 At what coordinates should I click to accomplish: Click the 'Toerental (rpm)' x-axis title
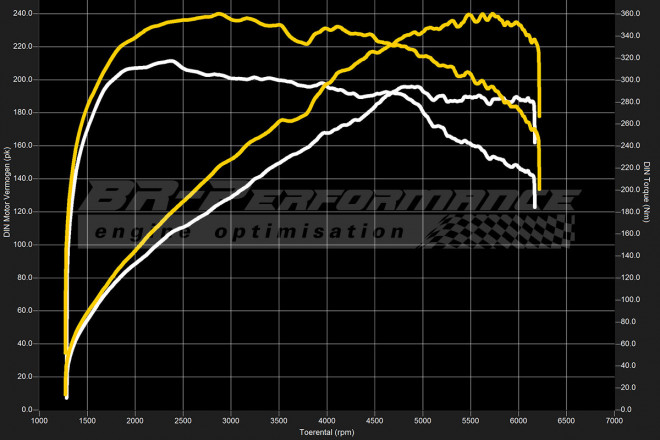327,432
